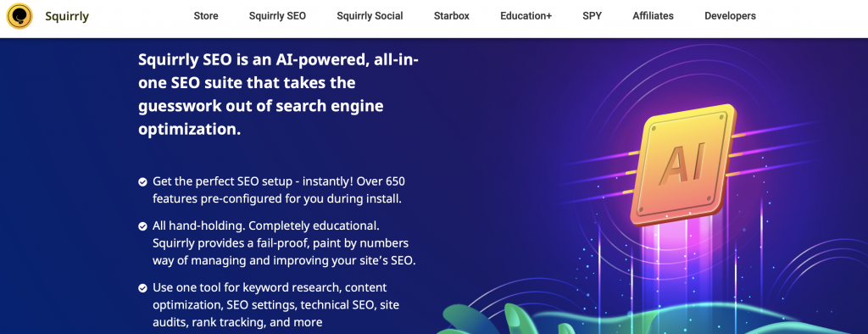Open the SPY nav link
This screenshot has height=334, width=868.
point(593,16)
